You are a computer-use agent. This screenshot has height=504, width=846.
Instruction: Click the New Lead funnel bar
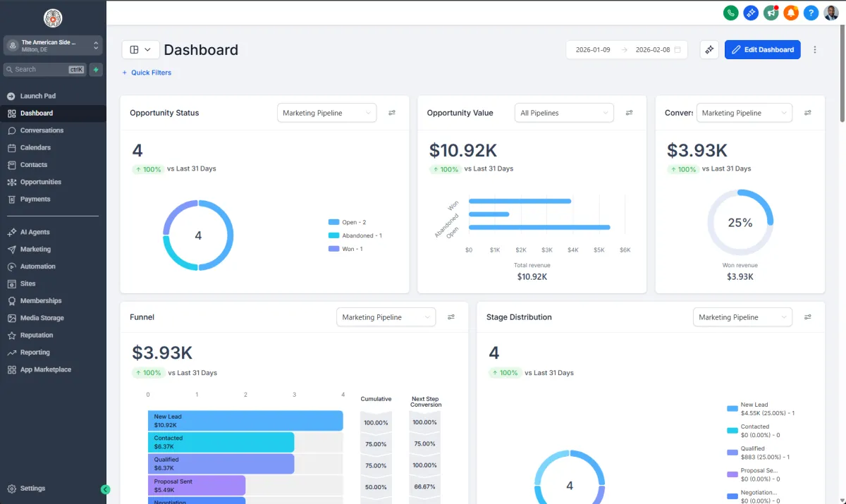click(x=245, y=421)
